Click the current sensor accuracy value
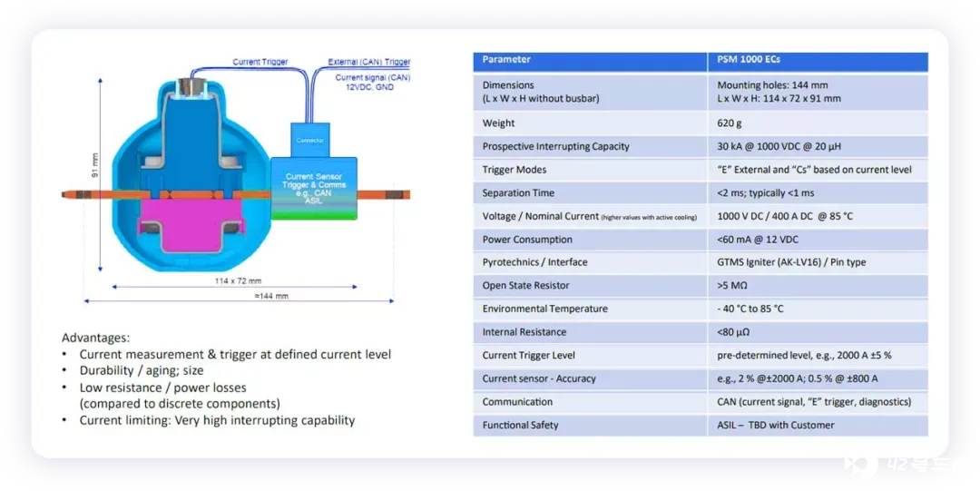Image resolution: width=980 pixels, height=491 pixels. pyautogui.click(x=797, y=378)
